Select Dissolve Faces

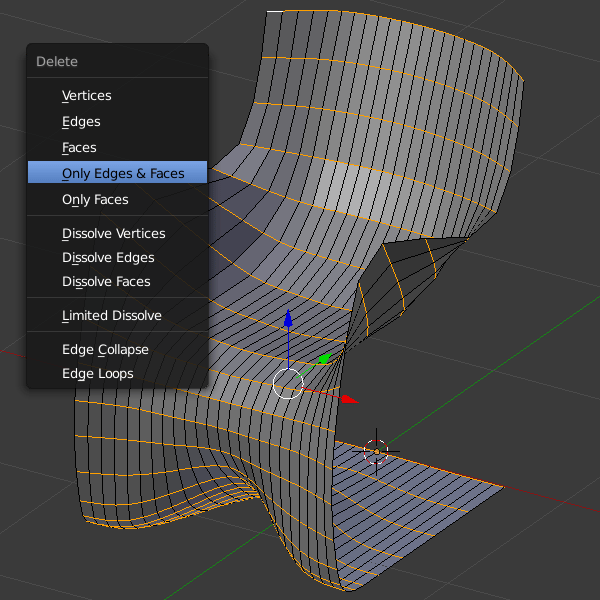(x=106, y=282)
